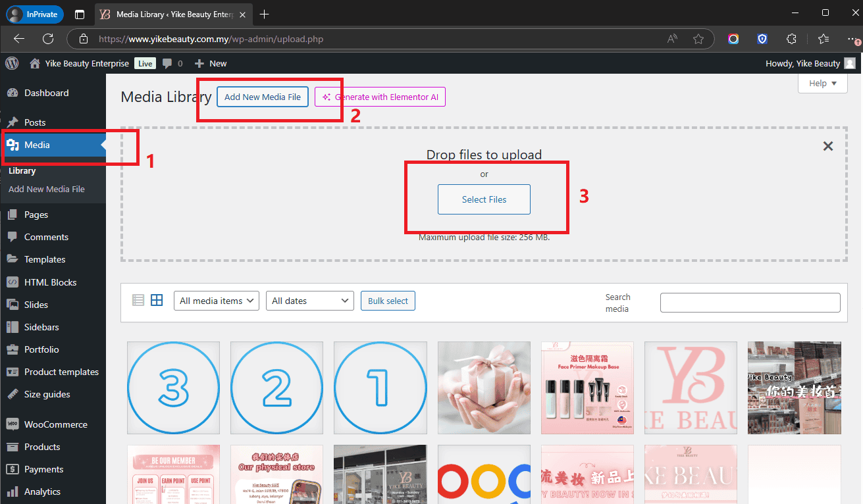Click the address bar URL
863x504 pixels.
[x=211, y=39]
